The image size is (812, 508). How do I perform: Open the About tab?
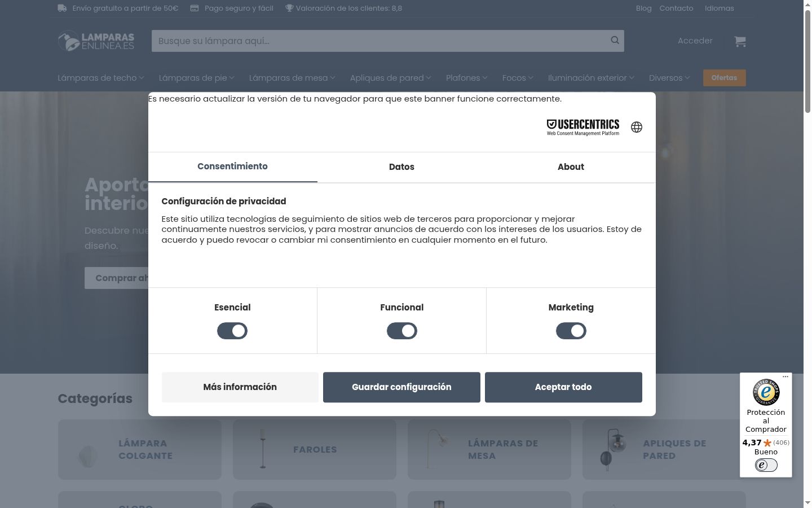[571, 167]
